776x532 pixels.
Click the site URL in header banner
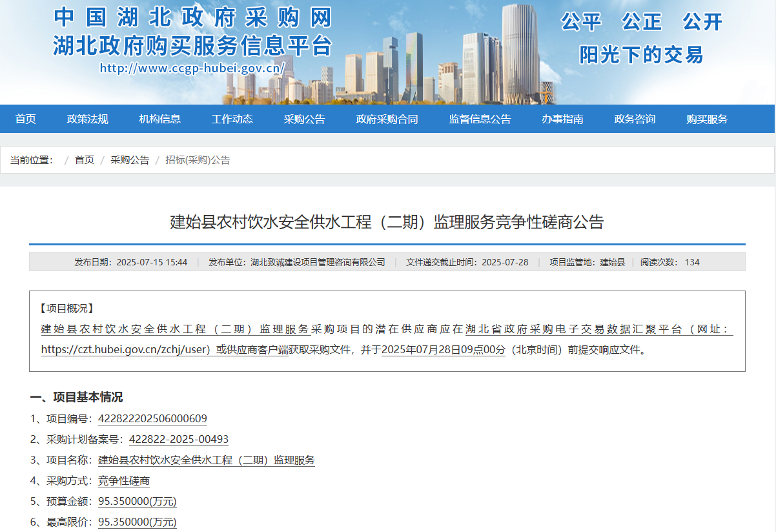point(192,68)
